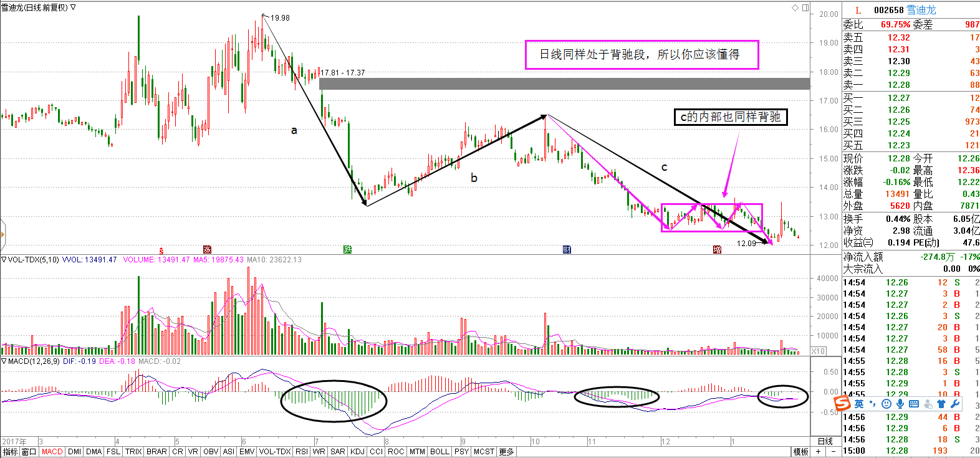Switch to the EMV indicator
The image size is (980, 458).
click(x=247, y=452)
